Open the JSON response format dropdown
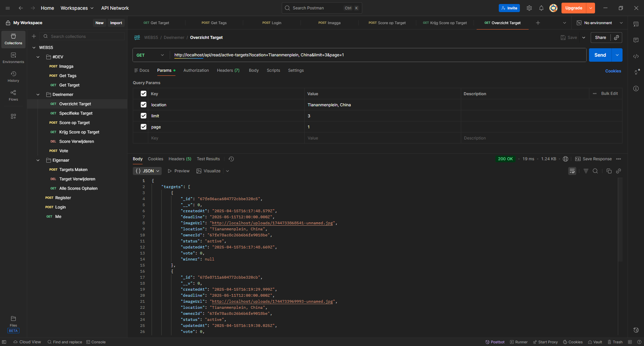Screen dimensions: 644x346 147,171
